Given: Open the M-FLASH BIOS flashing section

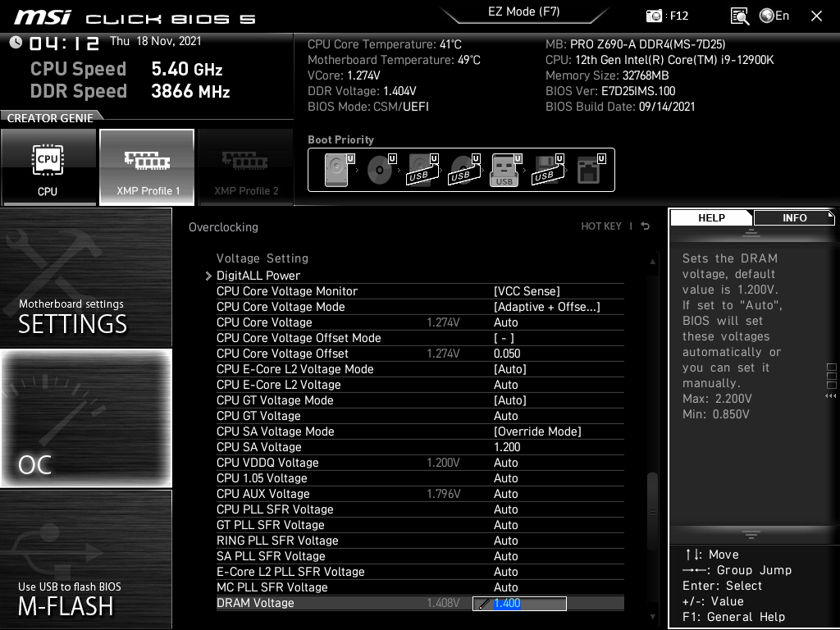Looking at the screenshot, I should (x=85, y=559).
